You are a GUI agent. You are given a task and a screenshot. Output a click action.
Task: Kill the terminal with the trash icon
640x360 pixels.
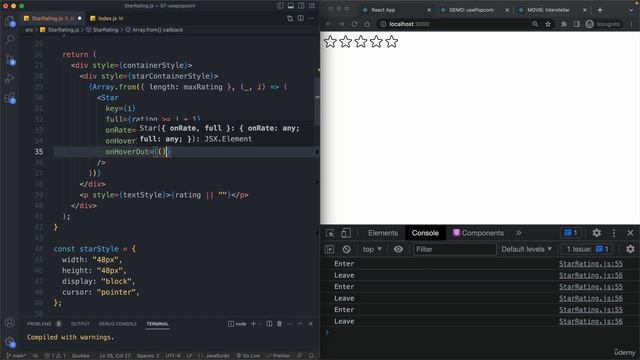click(x=280, y=324)
